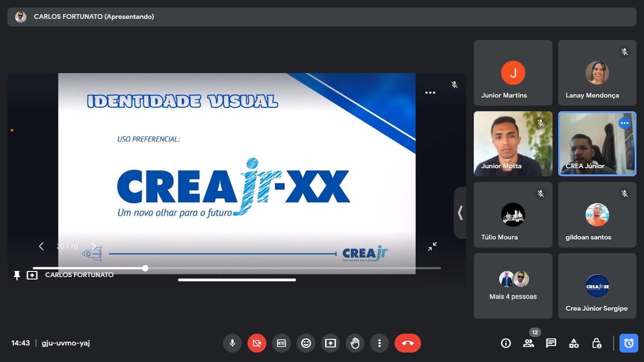Open more options in bottom toolbar
Screen dimensions: 644x362
[x=380, y=343]
